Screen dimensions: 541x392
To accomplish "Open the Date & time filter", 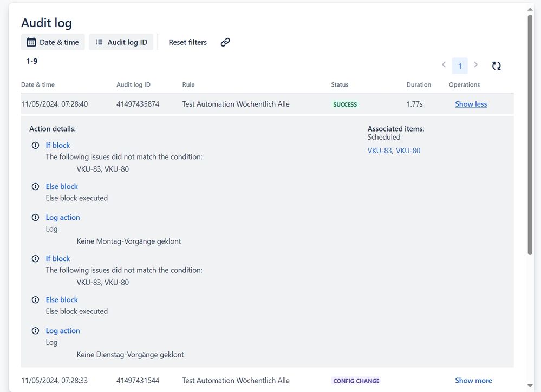I will click(x=53, y=42).
